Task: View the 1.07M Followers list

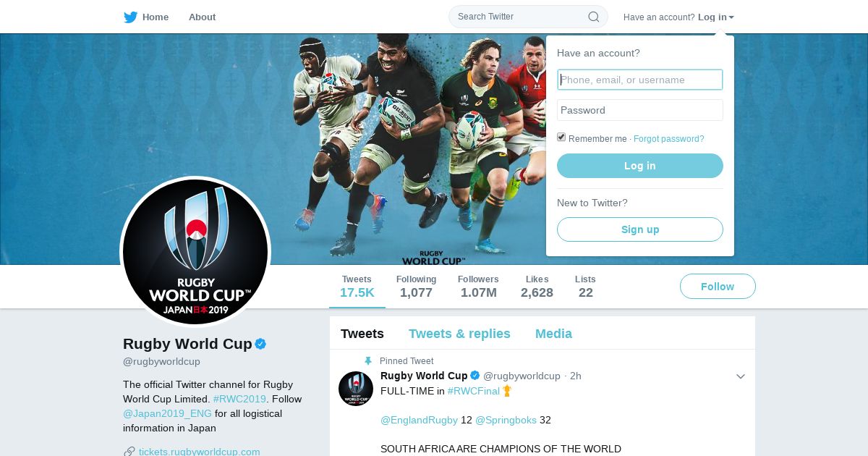Action: click(478, 287)
